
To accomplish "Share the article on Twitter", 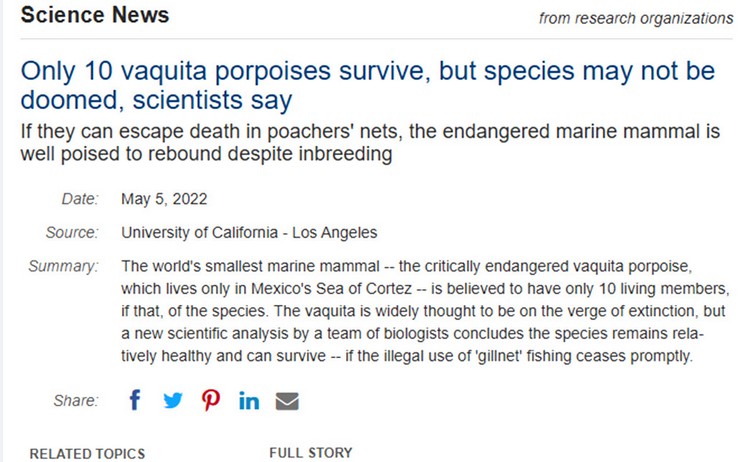I will point(173,401).
